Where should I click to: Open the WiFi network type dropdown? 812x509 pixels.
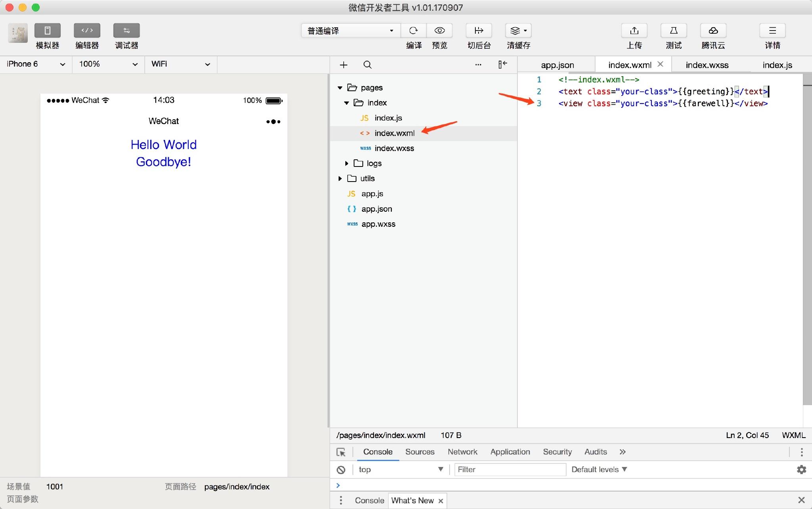(x=181, y=64)
